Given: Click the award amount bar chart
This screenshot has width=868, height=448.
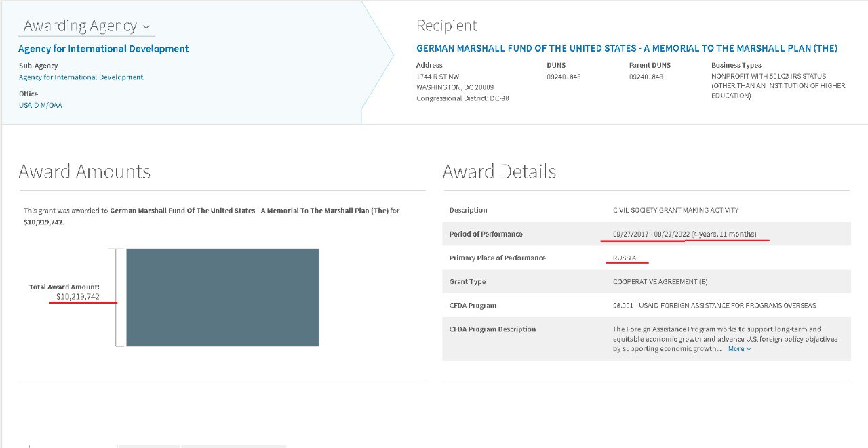Looking at the screenshot, I should [x=222, y=298].
